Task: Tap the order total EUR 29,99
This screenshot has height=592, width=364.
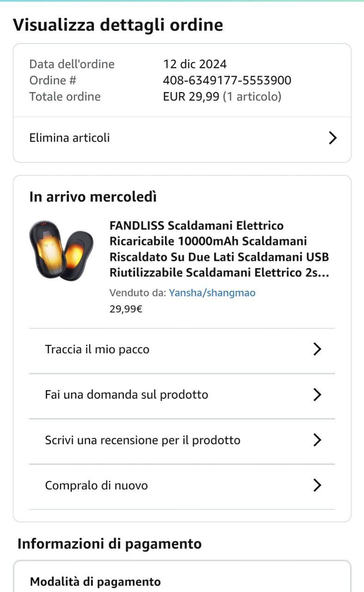Action: 191,97
